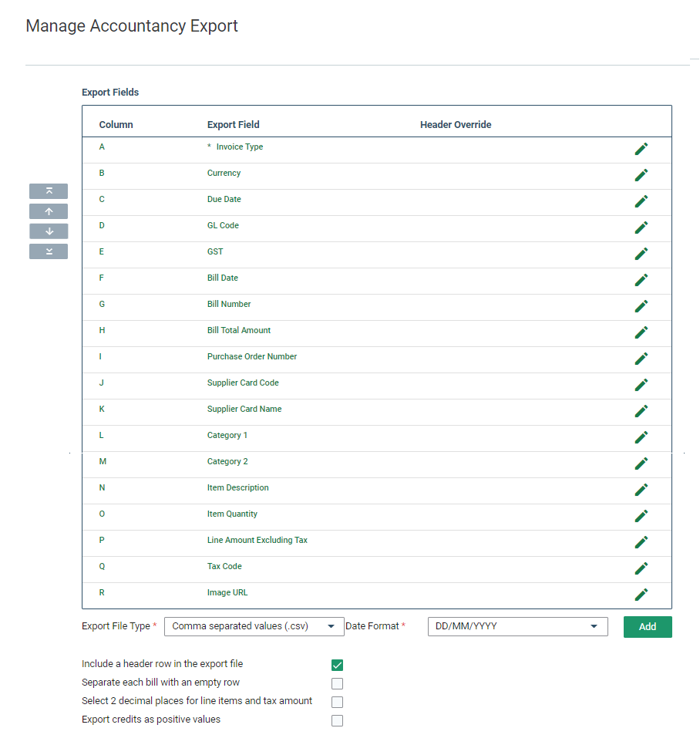Edit Purchase Order Number header override
Image resolution: width=700 pixels, height=745 pixels.
pos(641,359)
